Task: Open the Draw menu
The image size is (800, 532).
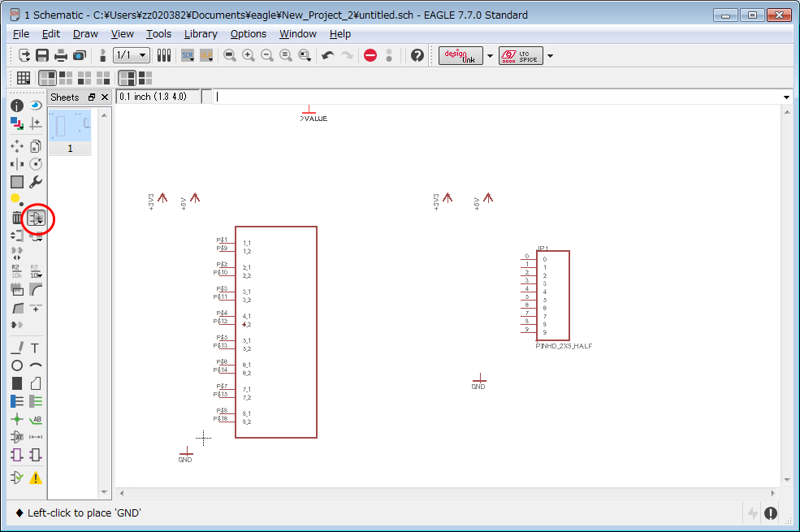Action: click(85, 33)
